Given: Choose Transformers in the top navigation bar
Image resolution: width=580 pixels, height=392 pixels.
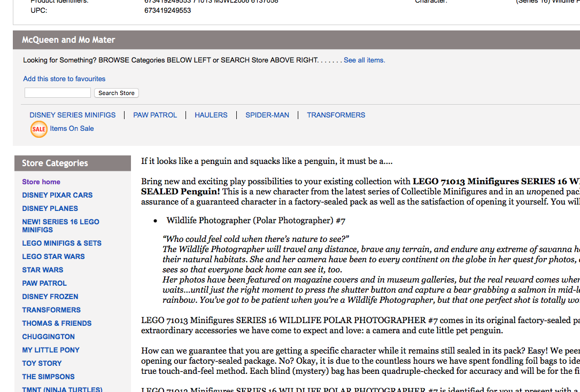Looking at the screenshot, I should point(336,115).
